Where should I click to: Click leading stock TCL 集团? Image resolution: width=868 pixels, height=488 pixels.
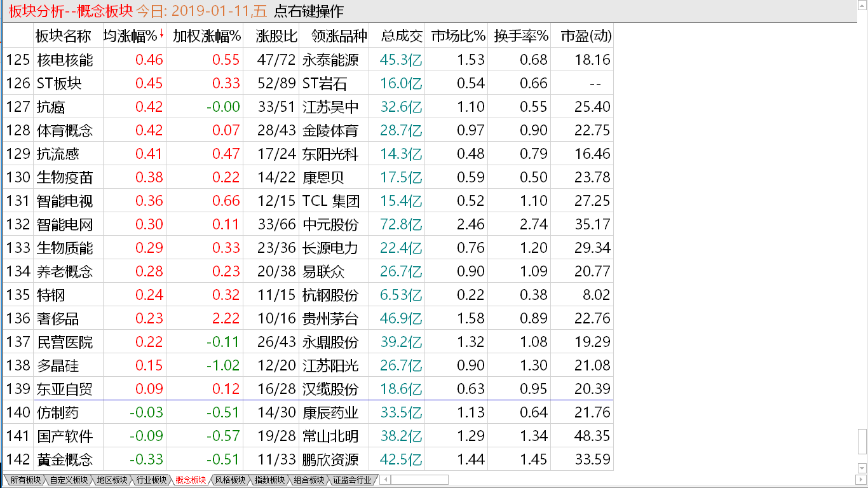pyautogui.click(x=331, y=201)
